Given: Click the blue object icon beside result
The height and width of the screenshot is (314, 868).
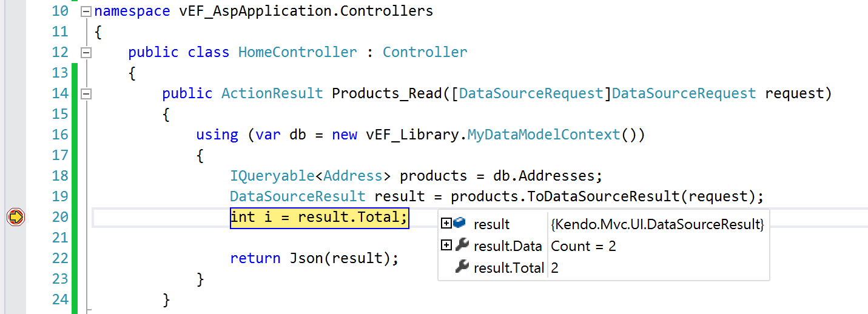Looking at the screenshot, I should (x=460, y=224).
